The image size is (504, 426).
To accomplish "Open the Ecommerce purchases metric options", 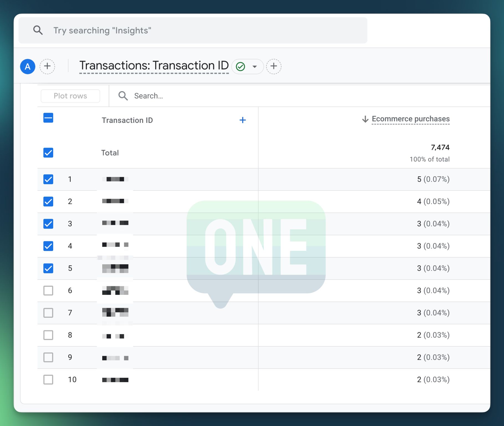I will pyautogui.click(x=411, y=119).
